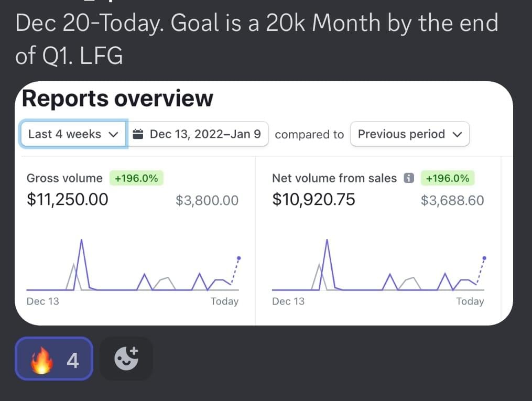Viewport: 532px width, 401px height.
Task: Click the previous period $3,688.60 amount
Action: pos(452,200)
